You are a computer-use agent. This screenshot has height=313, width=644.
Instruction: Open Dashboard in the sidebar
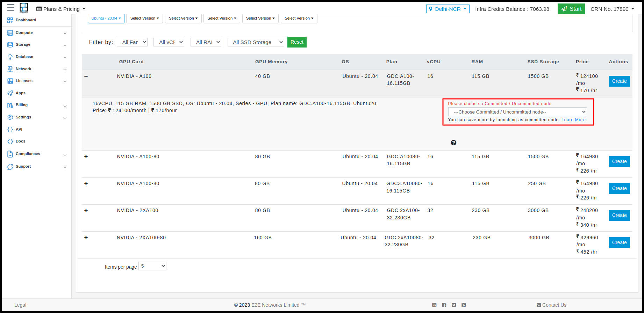point(26,20)
